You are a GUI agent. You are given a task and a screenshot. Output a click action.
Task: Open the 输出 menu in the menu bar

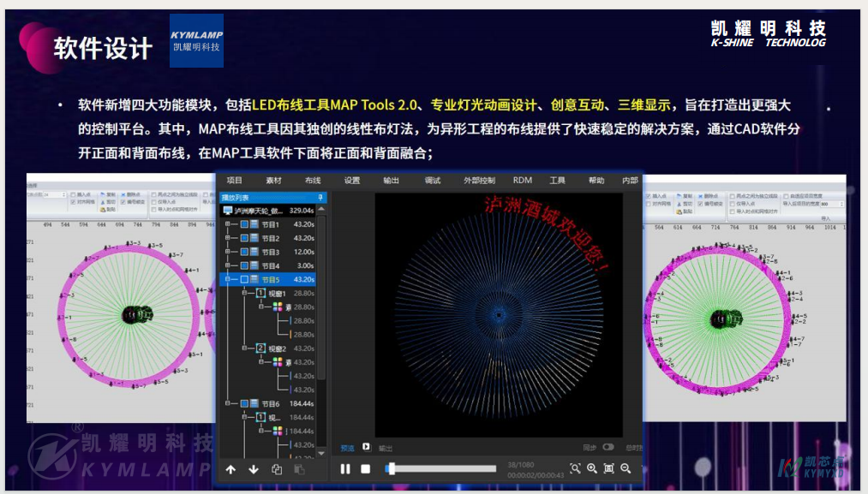click(x=391, y=181)
